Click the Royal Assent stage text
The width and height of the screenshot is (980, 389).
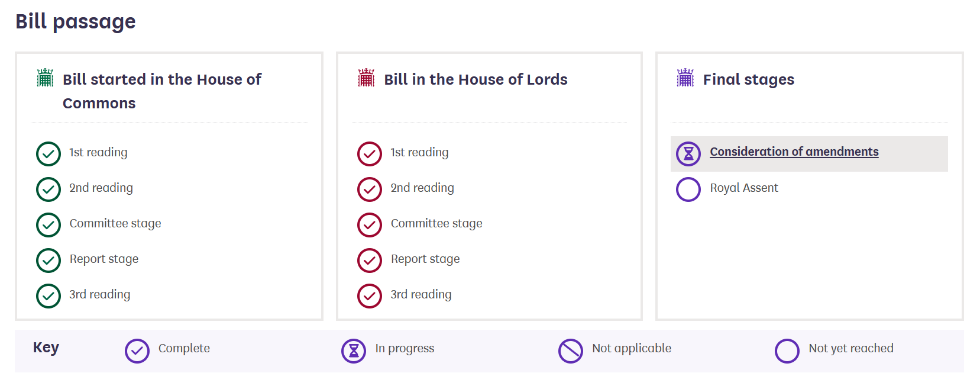(x=743, y=188)
